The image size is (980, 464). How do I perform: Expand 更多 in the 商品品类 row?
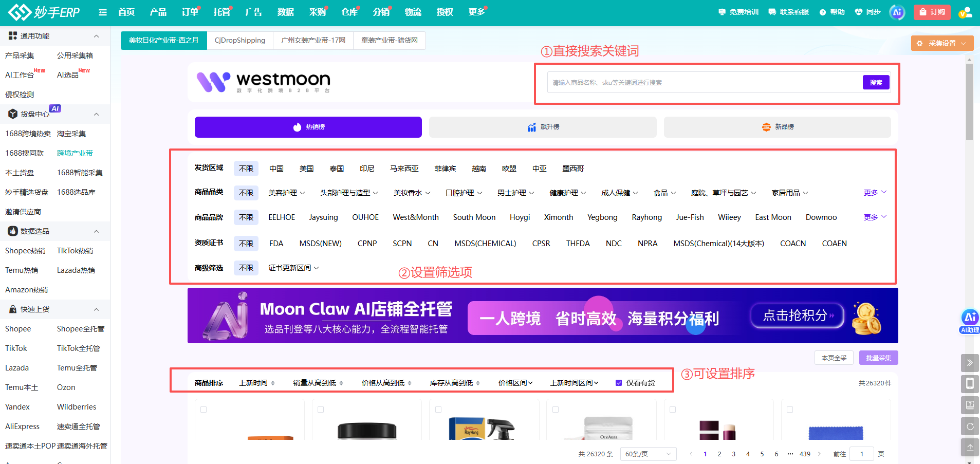(875, 192)
